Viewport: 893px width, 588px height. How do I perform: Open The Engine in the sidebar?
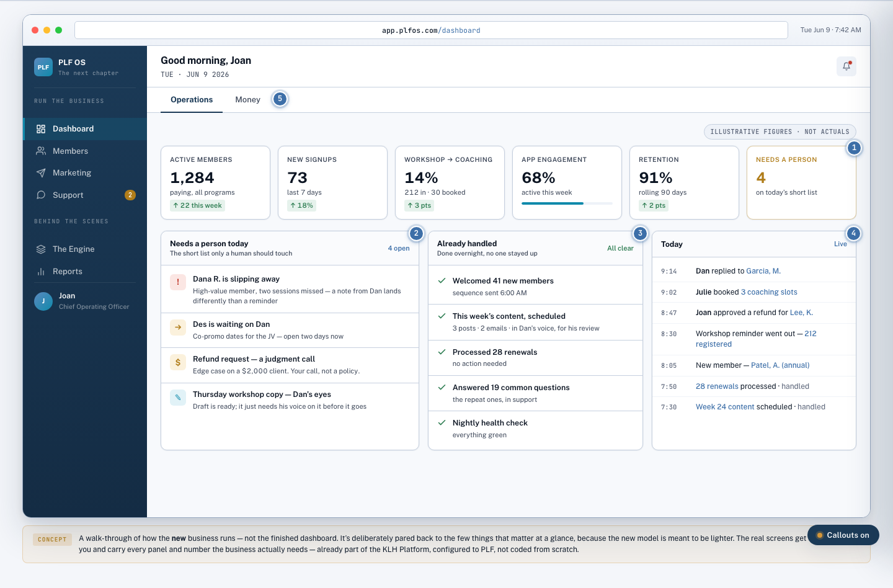click(85, 249)
